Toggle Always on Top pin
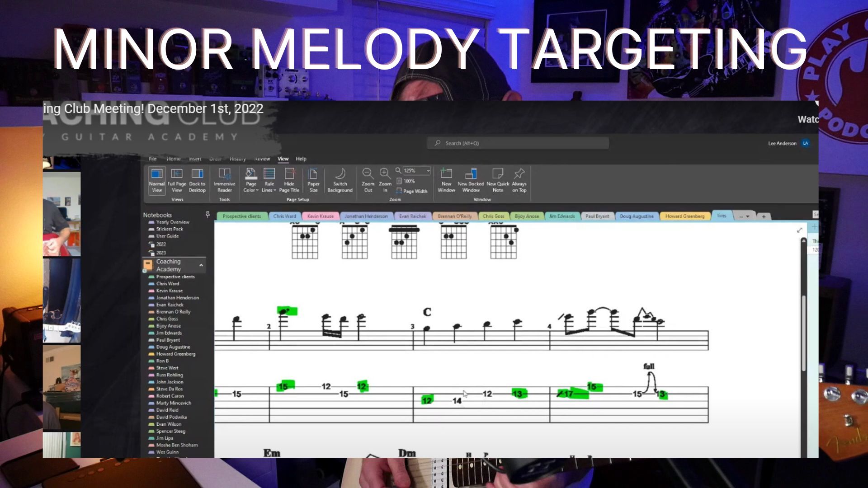The height and width of the screenshot is (488, 868). pos(519,174)
